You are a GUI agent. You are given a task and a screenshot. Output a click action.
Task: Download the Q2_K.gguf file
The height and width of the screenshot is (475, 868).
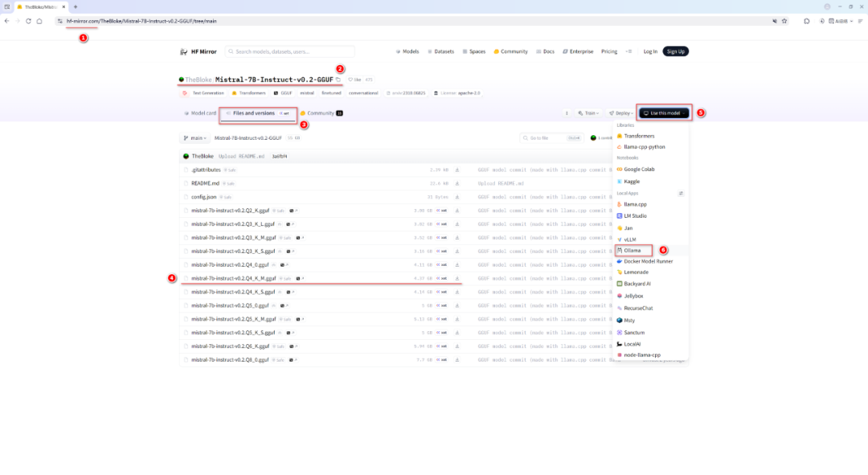pyautogui.click(x=457, y=211)
